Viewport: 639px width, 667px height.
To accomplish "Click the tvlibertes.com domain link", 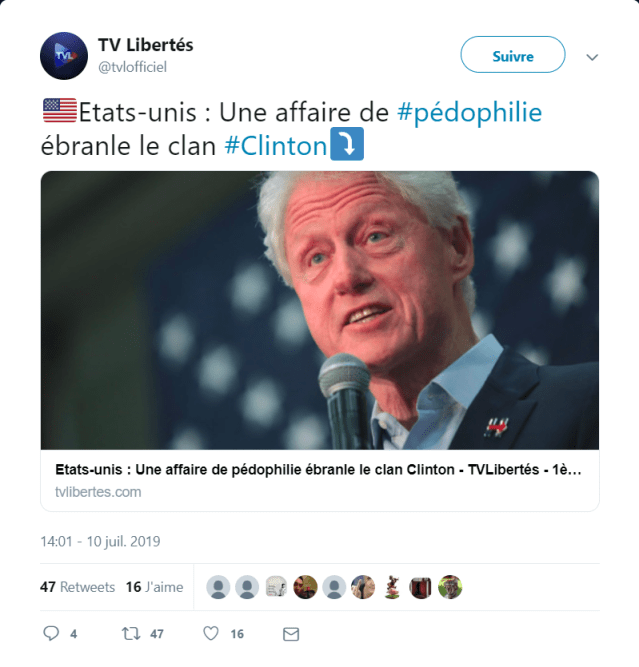I will tap(98, 492).
